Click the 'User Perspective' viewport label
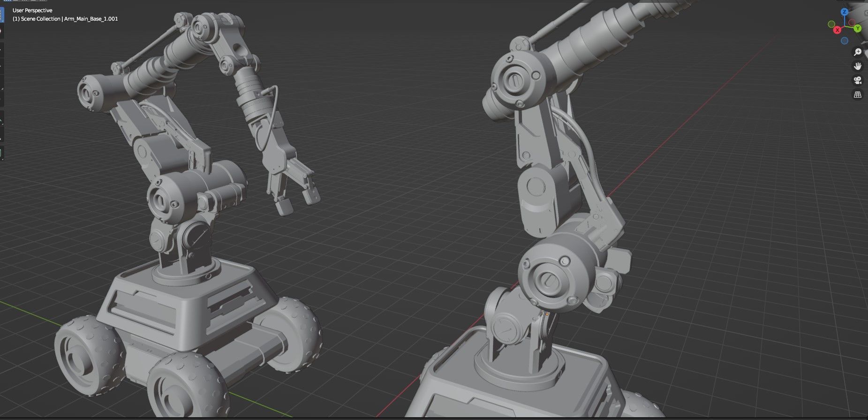This screenshot has height=420, width=868. click(32, 10)
